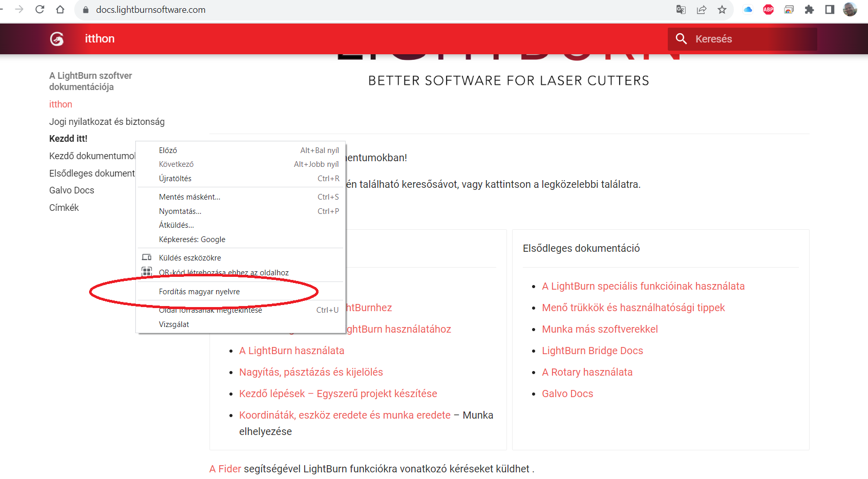
Task: Open A Fider link at bottom
Action: pyautogui.click(x=225, y=469)
